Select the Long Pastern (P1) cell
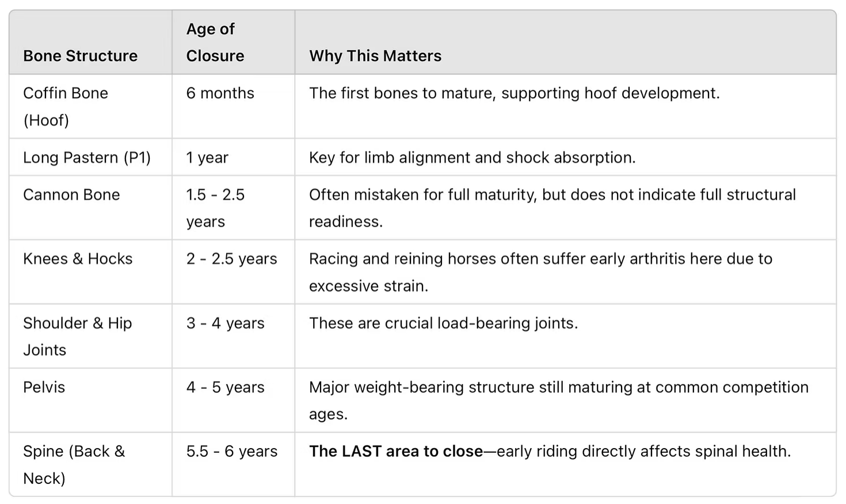 [x=86, y=157]
